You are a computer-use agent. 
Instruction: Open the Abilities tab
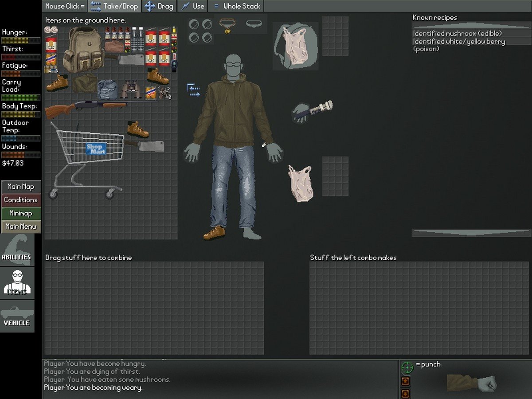click(17, 250)
